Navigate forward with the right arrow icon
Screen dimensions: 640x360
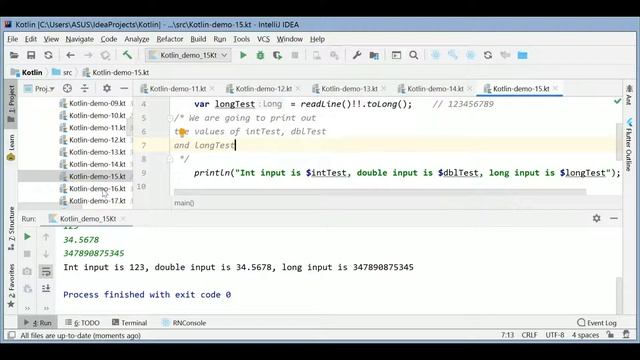(88, 55)
